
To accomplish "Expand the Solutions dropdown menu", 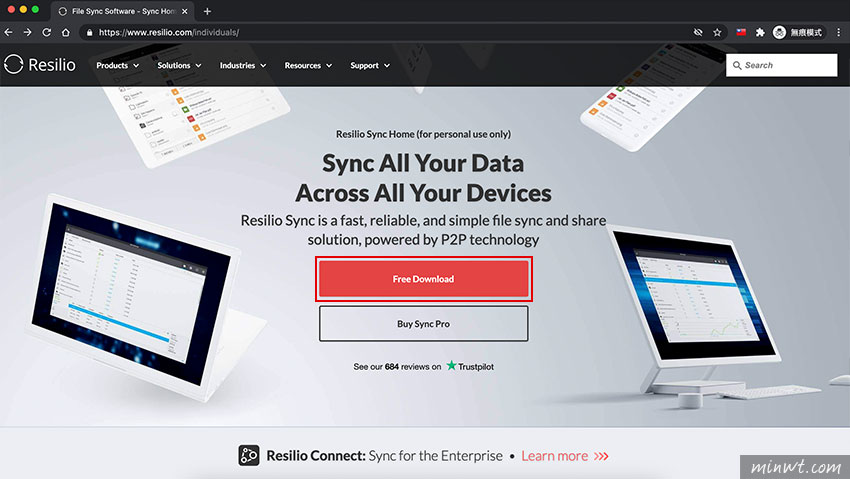I will 179,66.
